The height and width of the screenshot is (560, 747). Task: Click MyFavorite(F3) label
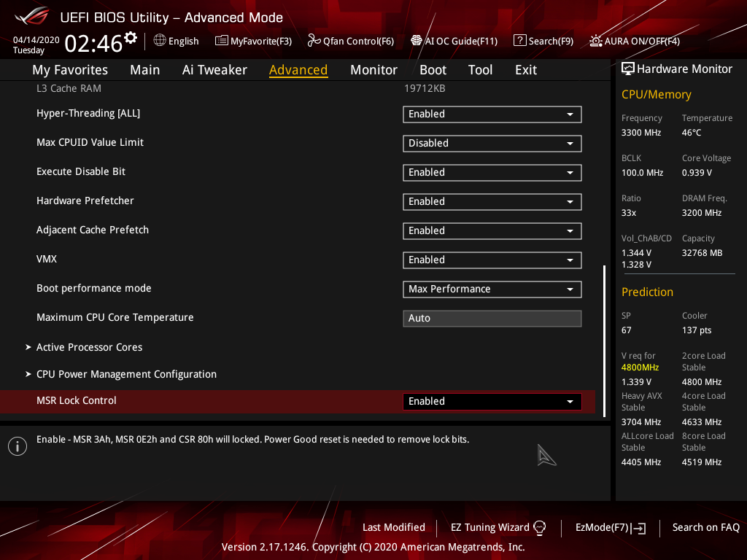tap(261, 41)
